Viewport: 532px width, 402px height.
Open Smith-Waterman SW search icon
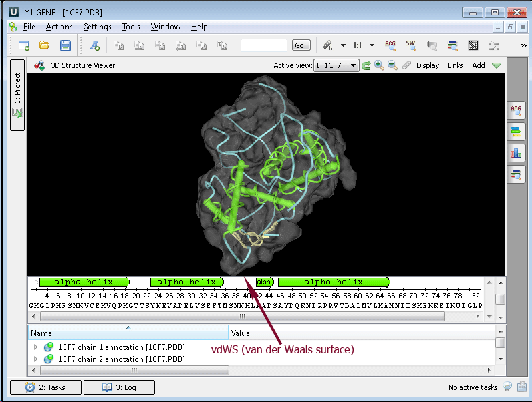(x=411, y=45)
